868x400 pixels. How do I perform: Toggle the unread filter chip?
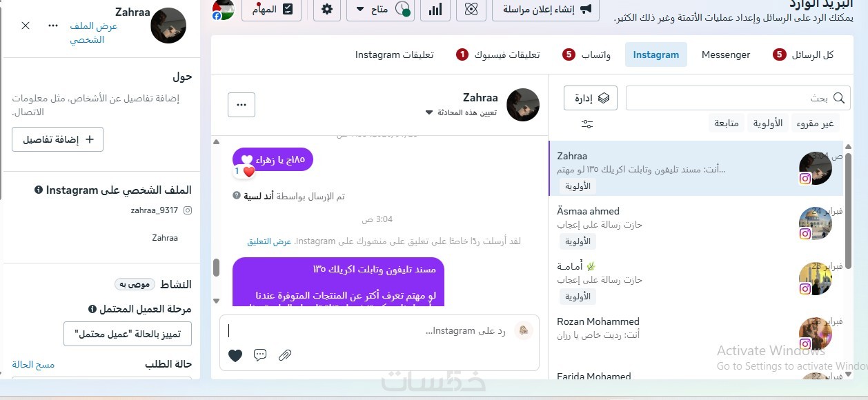pos(816,123)
